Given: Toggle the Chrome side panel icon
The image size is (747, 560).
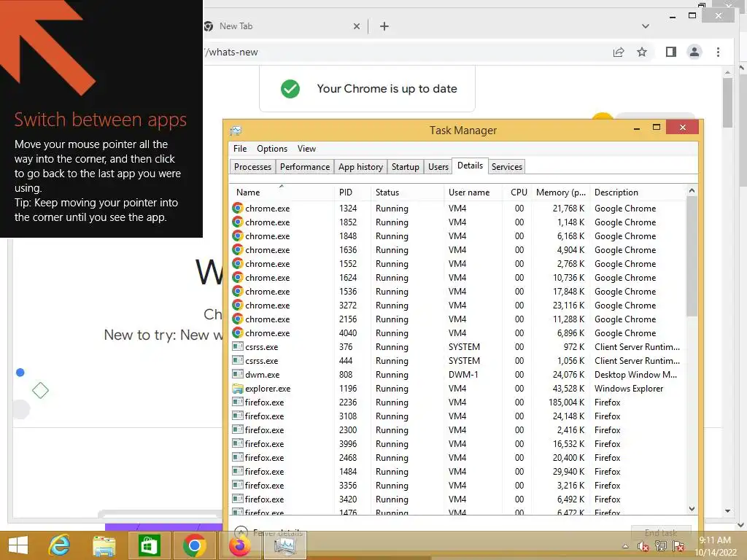Looking at the screenshot, I should pos(671,52).
